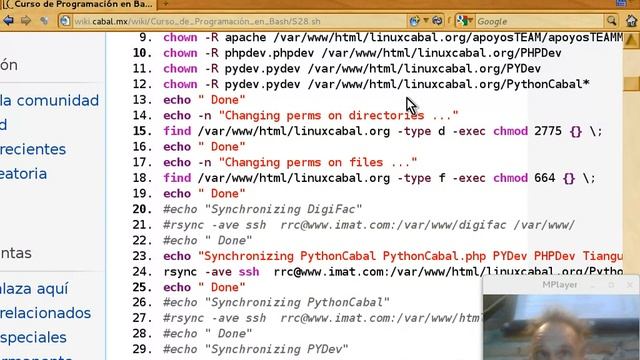This screenshot has width=640, height=360.
Task: Click 'PythonCabal*' path on line 12
Action: pyautogui.click(x=548, y=84)
